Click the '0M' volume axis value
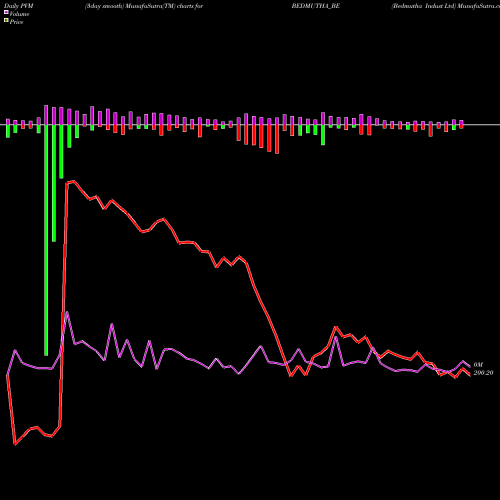This screenshot has width=500, height=500. (478, 365)
